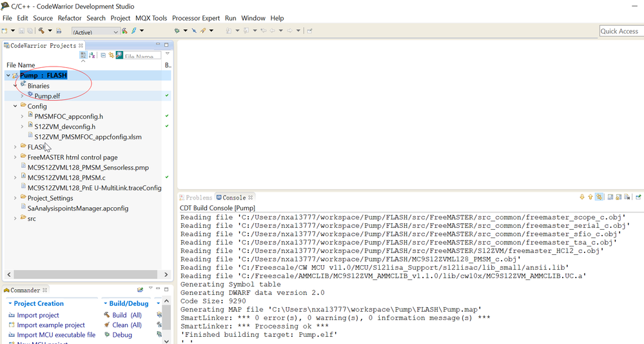644x344 pixels.
Task: Minimize the Commander panel
Action: coord(158,288)
